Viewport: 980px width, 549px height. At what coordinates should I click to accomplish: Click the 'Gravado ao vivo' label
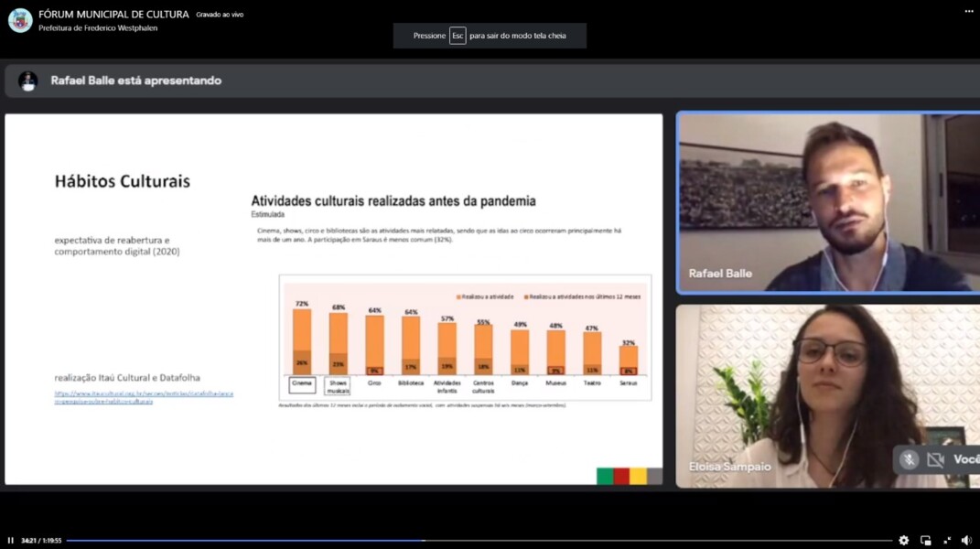click(220, 15)
